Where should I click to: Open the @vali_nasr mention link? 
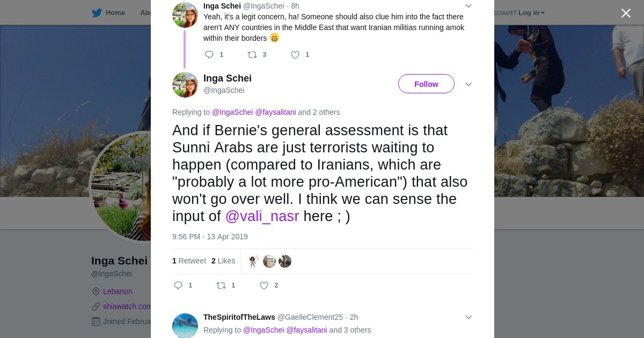[262, 216]
